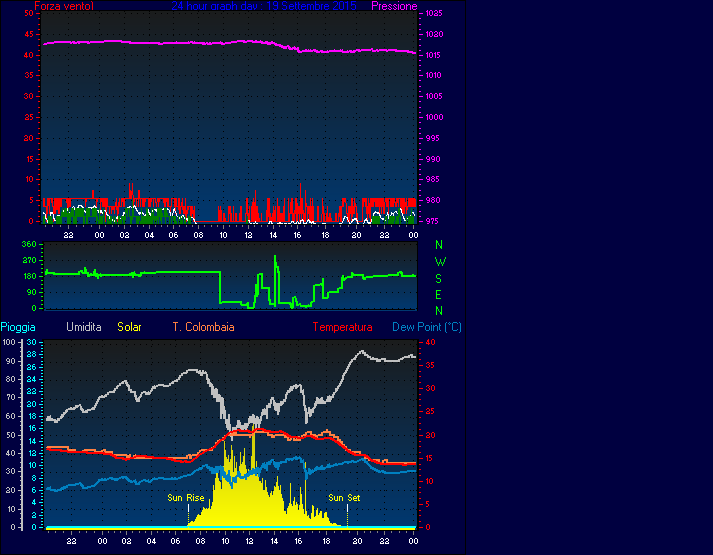Select the 1000 pressure axis value
Viewport: 713px width, 555px height.
pos(434,117)
